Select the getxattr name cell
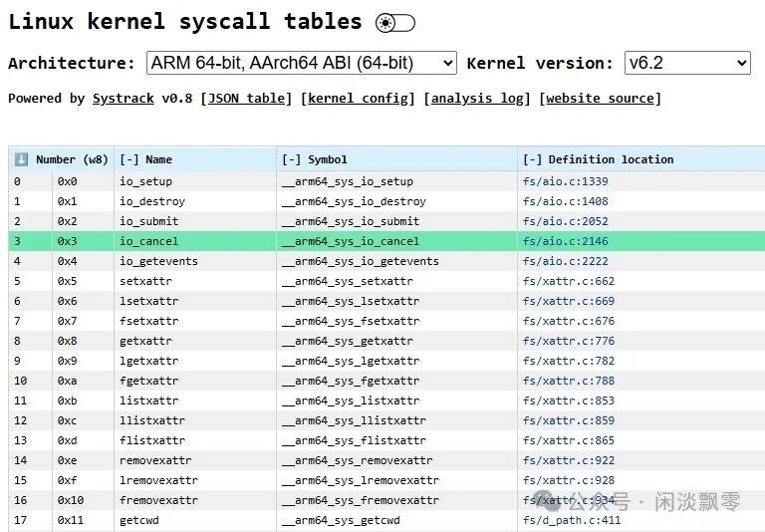 tap(195, 341)
